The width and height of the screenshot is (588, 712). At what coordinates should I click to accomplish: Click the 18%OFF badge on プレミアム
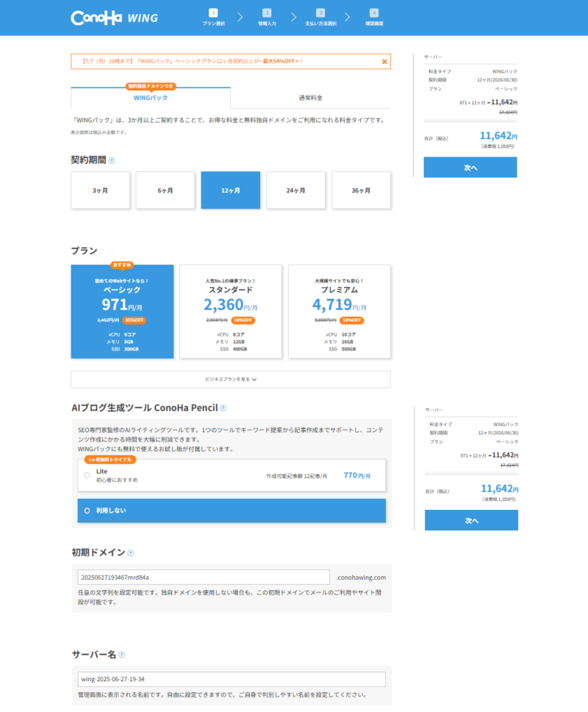[352, 320]
